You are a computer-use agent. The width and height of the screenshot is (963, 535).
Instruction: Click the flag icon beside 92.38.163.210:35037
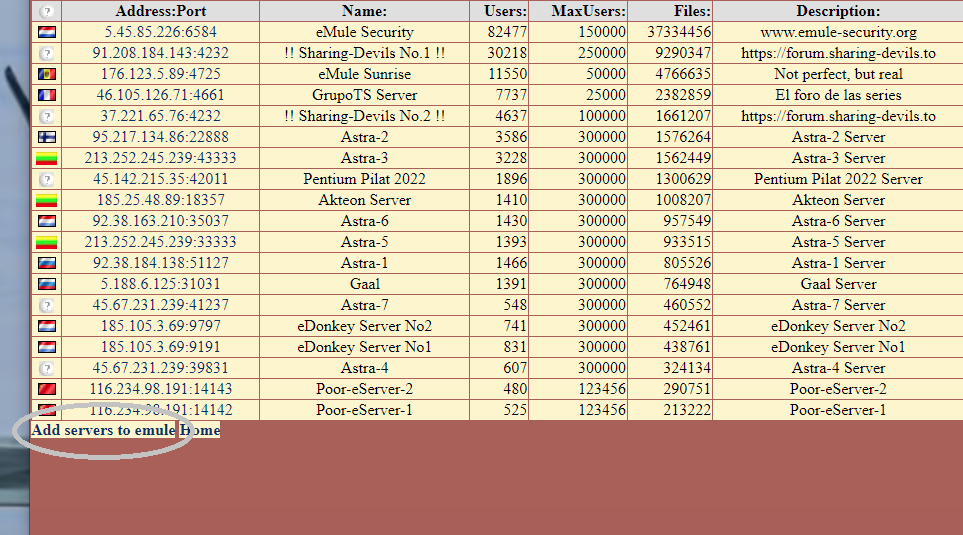[x=47, y=221]
